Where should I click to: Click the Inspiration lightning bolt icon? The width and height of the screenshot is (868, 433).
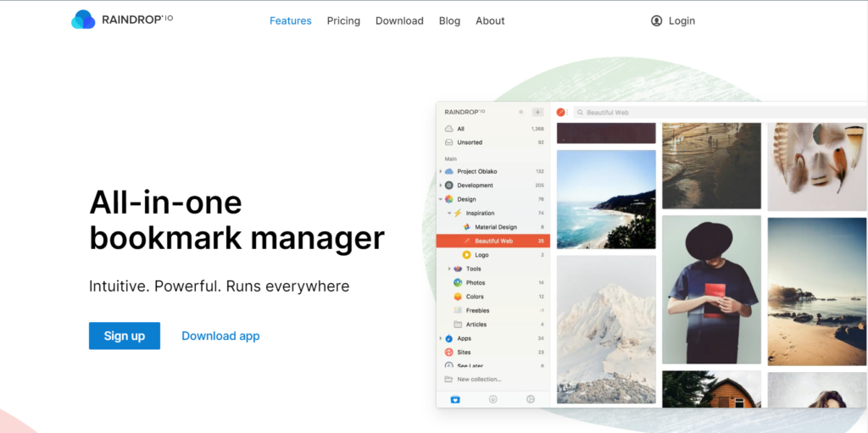click(x=458, y=214)
